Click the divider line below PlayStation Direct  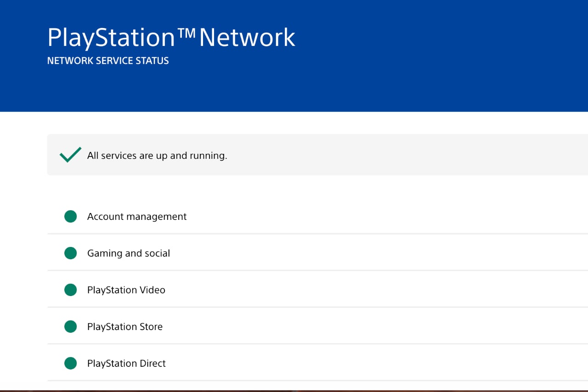tap(317, 381)
